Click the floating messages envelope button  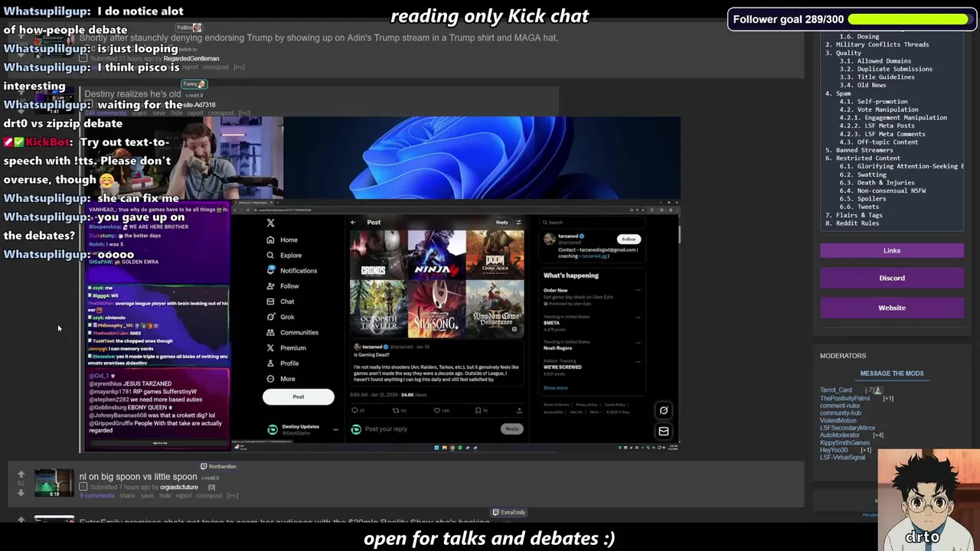click(664, 432)
